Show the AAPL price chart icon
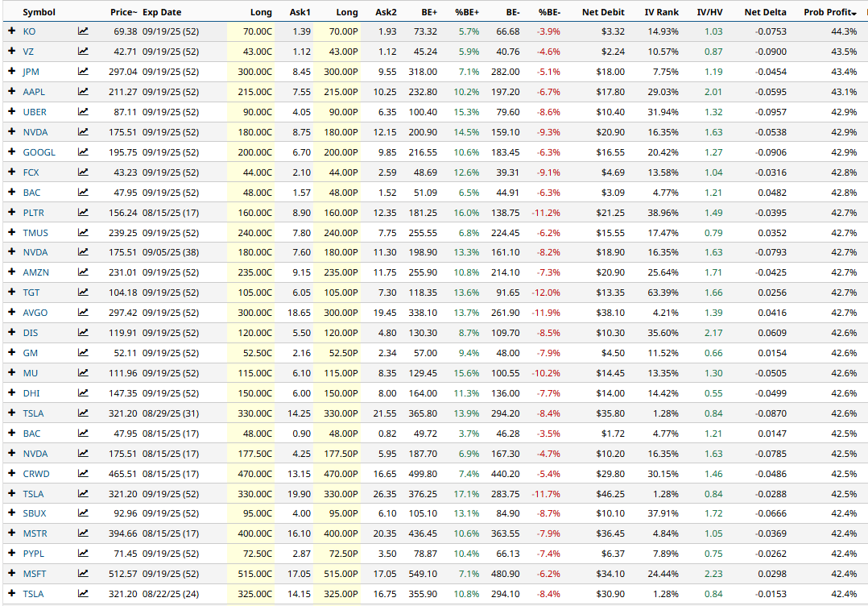Image resolution: width=868 pixels, height=606 pixels. point(83,92)
